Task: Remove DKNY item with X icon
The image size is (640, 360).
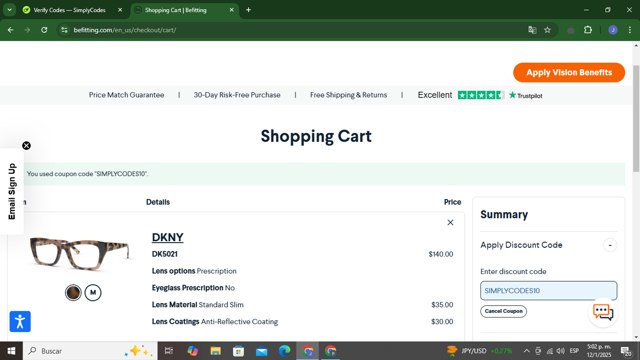Action: pyautogui.click(x=450, y=222)
